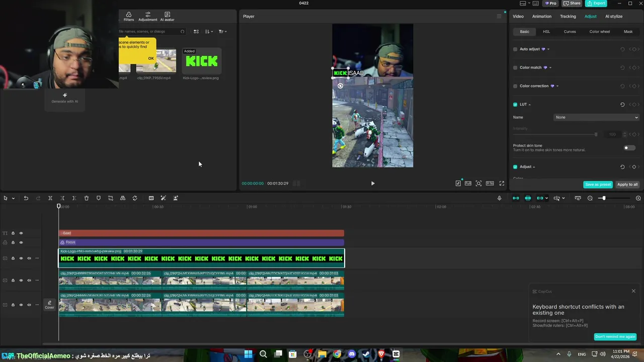Click the player zoom focus icon

point(478,184)
